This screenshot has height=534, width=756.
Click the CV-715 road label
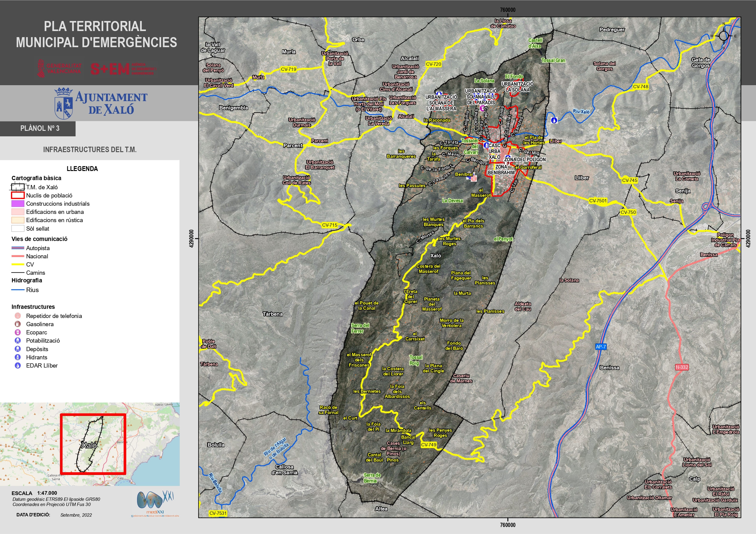click(x=330, y=225)
